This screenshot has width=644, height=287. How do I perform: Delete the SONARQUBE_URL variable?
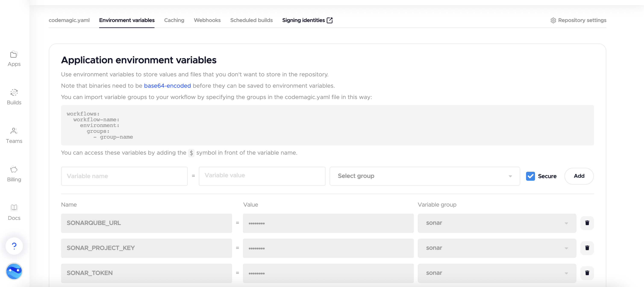tap(587, 223)
